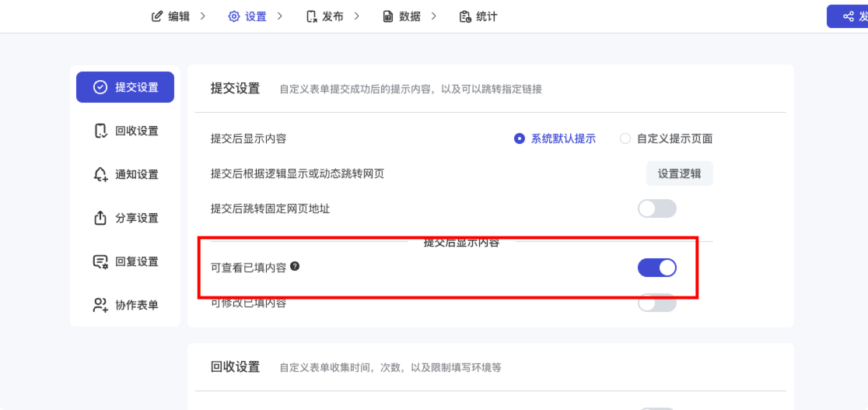Select 自定义提示页面 radio option

click(667, 138)
